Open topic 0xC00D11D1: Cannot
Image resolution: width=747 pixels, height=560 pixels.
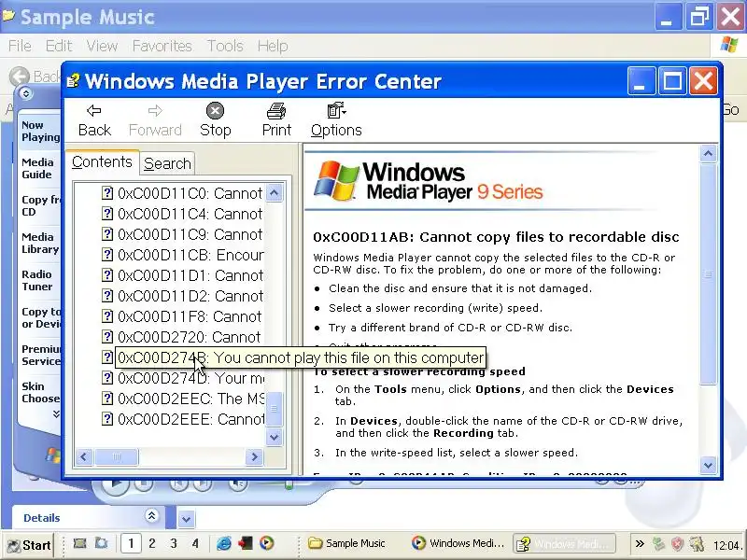coord(190,275)
